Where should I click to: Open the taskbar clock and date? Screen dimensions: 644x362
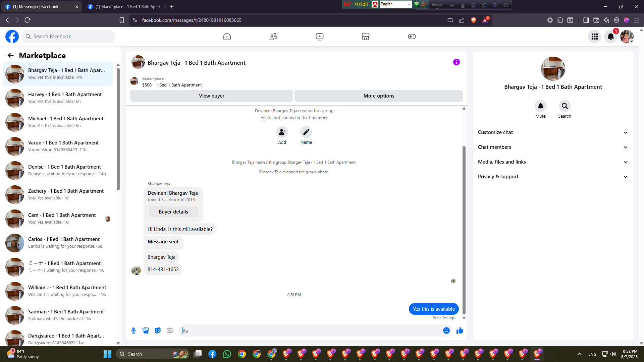630,354
